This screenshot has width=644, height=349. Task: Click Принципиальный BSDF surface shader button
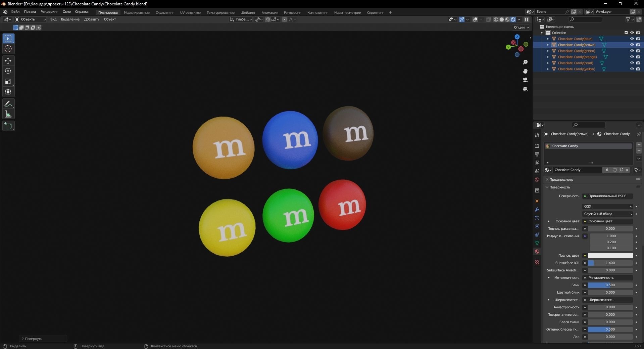click(x=608, y=196)
